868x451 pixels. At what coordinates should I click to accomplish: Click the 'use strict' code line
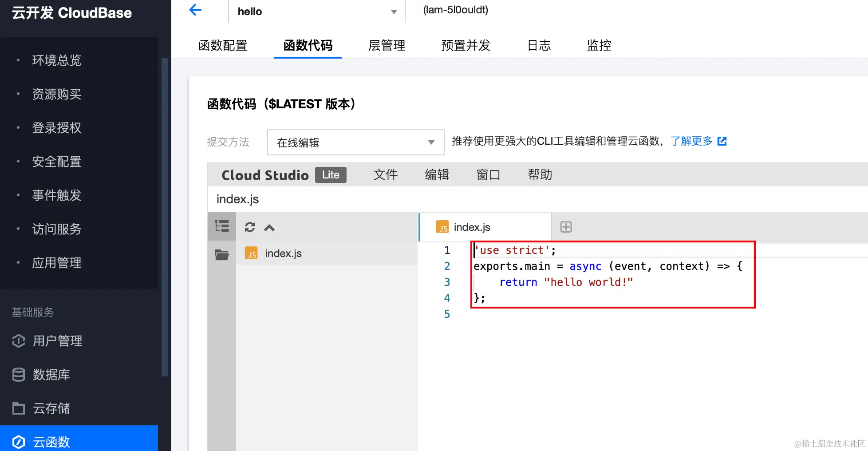[x=515, y=250]
